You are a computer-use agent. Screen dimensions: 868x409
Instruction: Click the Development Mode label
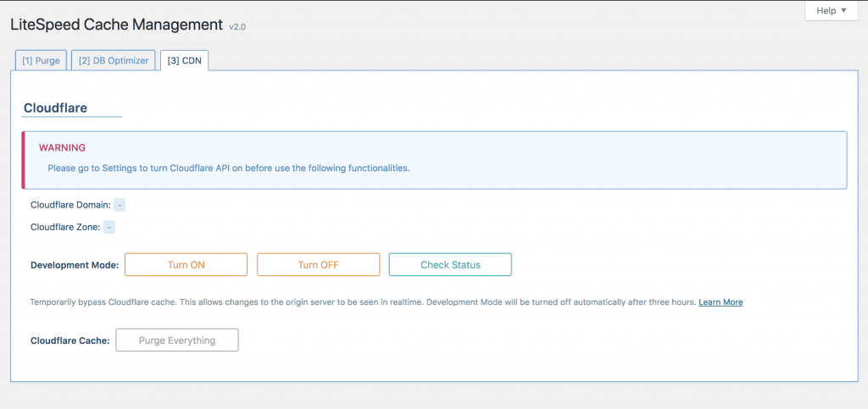coord(75,265)
